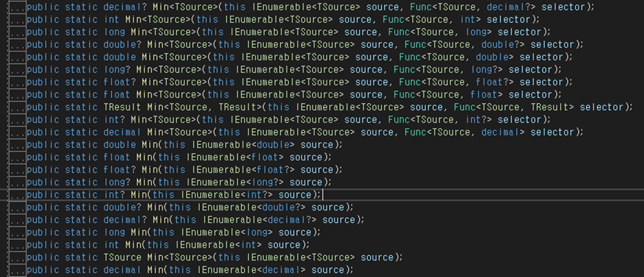Click 'IEnumerable<decimal>' in the last line
The width and height of the screenshot is (644, 277).
coord(251,270)
